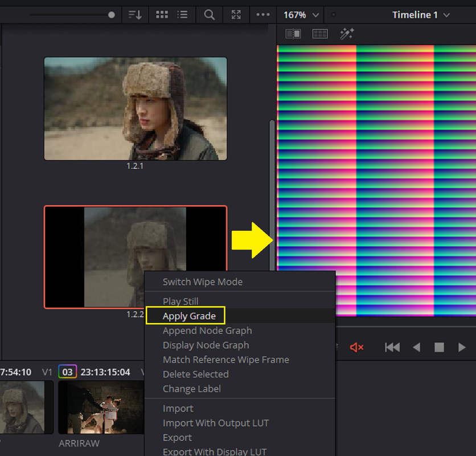Switch gallery to list view
Screen dimensions: 476x456
pyautogui.click(x=182, y=15)
